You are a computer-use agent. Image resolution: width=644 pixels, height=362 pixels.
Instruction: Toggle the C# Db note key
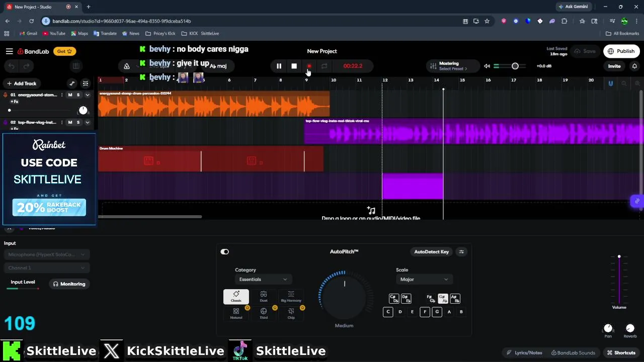(x=394, y=299)
